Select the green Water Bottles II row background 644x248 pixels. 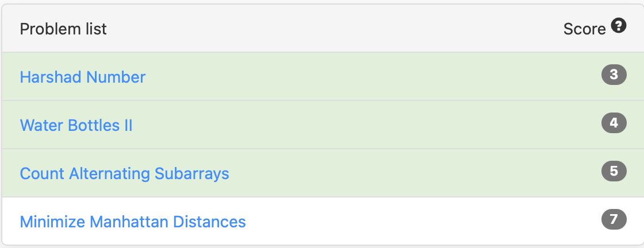[x=322, y=125]
